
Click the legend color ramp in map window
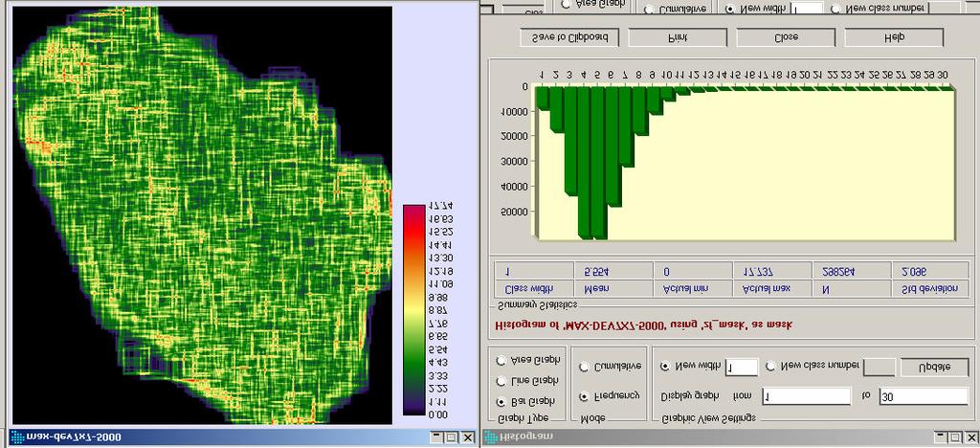click(412, 310)
